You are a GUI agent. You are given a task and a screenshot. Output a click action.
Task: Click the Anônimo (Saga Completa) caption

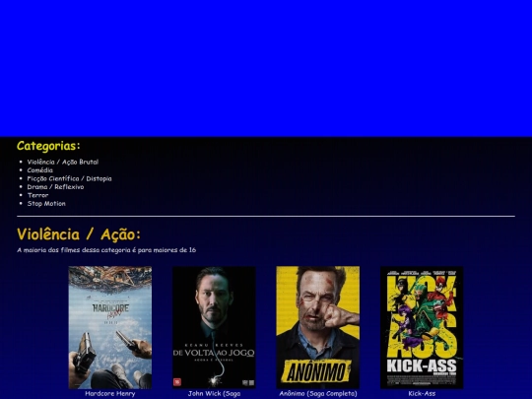[x=318, y=393]
